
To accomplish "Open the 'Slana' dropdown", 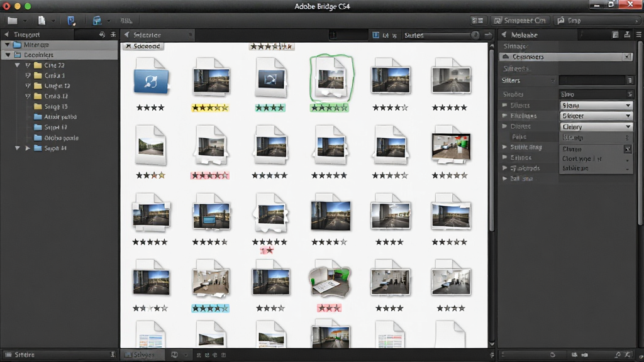I will coord(596,106).
